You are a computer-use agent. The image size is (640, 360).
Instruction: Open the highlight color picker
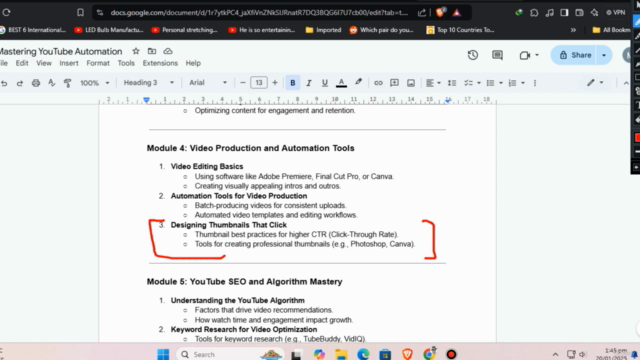pyautogui.click(x=358, y=82)
